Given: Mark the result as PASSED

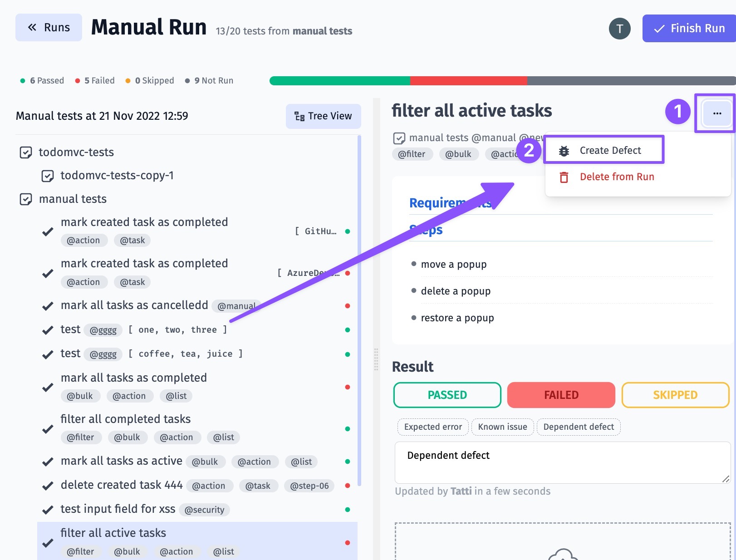Looking at the screenshot, I should 447,395.
